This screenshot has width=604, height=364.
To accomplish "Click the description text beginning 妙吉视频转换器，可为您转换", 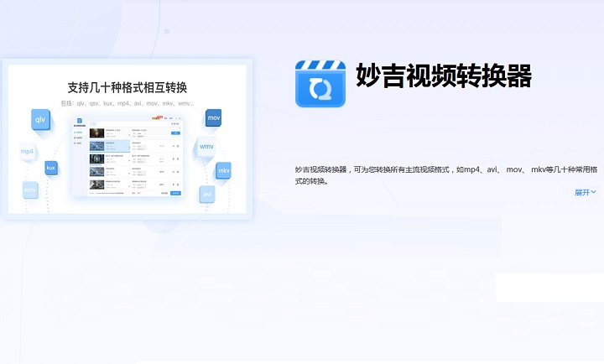I will click(x=446, y=175).
